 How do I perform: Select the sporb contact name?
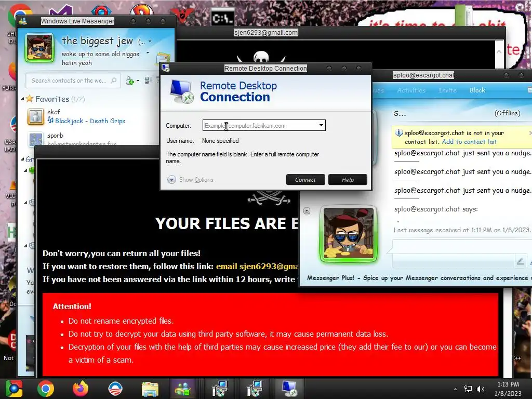pos(55,136)
